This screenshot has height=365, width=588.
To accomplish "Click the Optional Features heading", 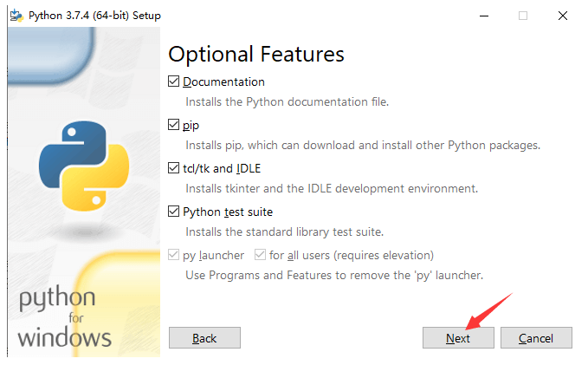I will pos(256,54).
